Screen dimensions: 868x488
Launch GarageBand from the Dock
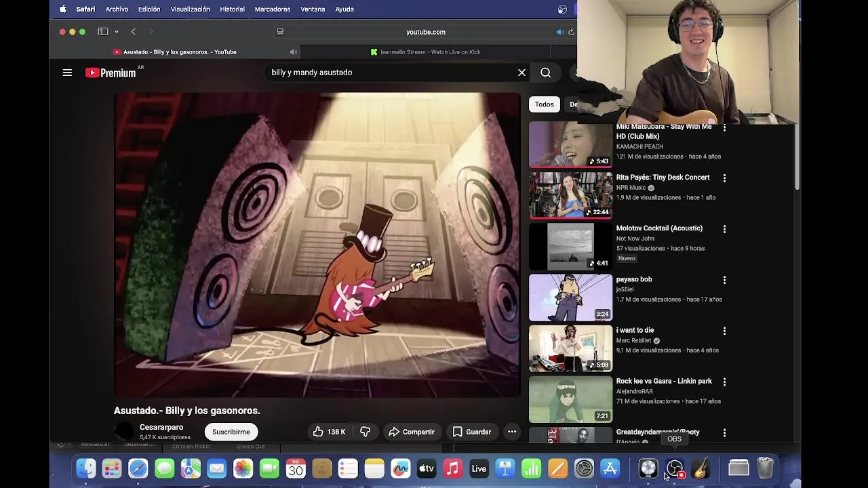[701, 468]
